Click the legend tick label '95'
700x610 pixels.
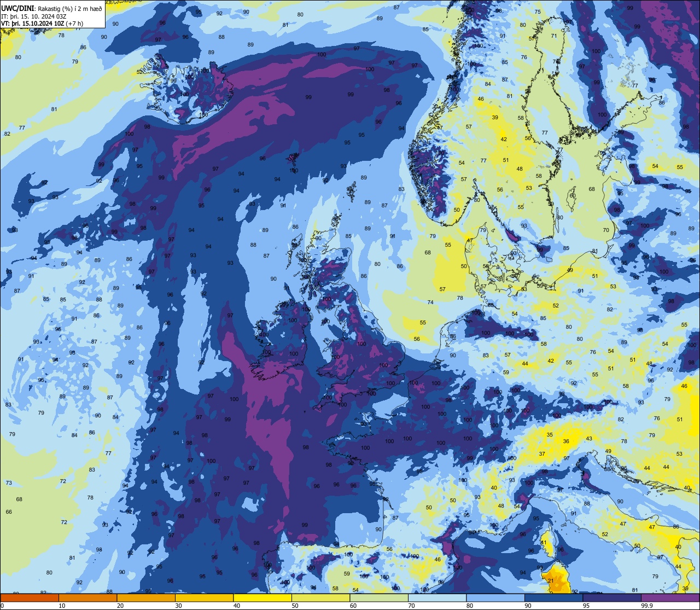point(587,606)
